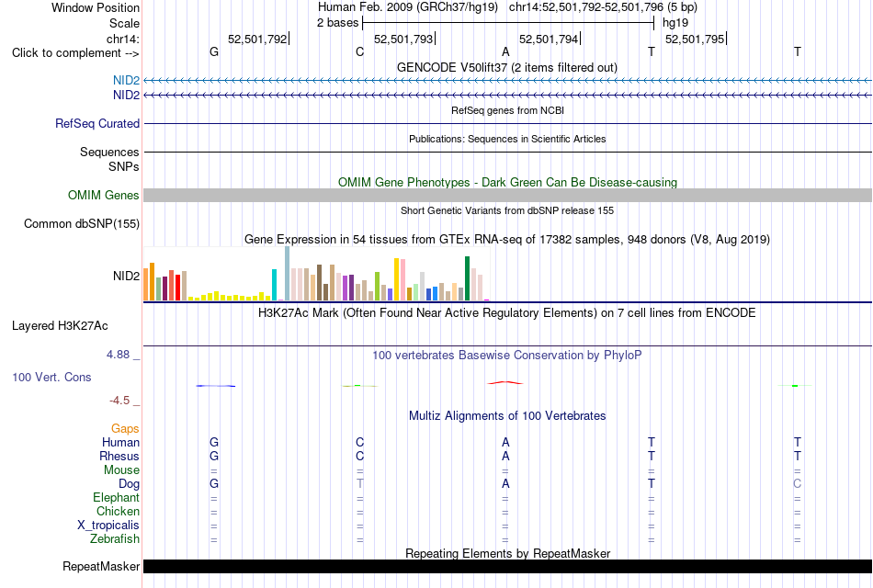Click the dark-blue NID2 intron arrow line
873x588 pixels.
(x=508, y=96)
